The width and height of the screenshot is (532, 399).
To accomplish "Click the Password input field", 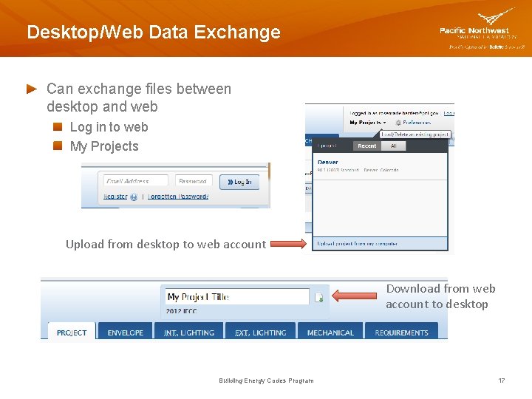I will (194, 181).
